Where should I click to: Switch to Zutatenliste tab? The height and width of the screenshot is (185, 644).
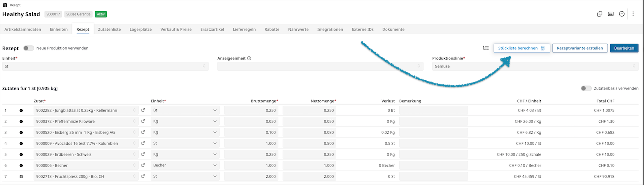click(109, 29)
